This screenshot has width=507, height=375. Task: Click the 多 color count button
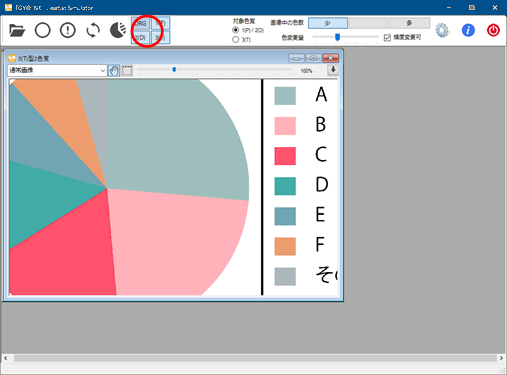click(410, 23)
